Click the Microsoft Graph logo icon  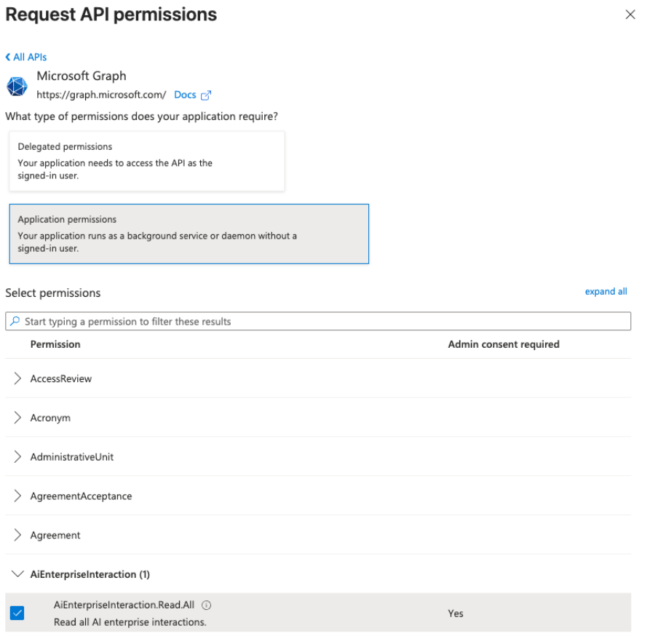pos(17,86)
